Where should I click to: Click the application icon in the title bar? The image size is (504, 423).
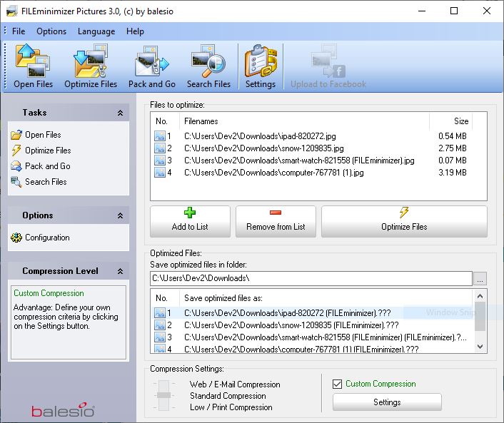pyautogui.click(x=11, y=11)
